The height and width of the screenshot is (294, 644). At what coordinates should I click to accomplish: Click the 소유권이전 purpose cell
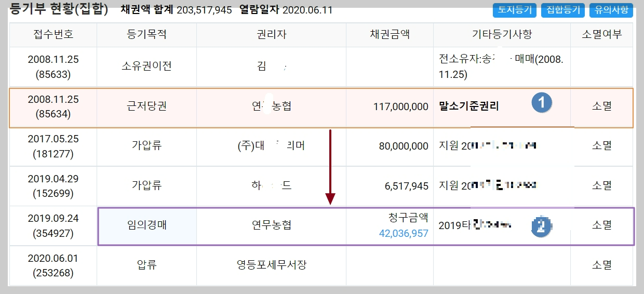(146, 66)
